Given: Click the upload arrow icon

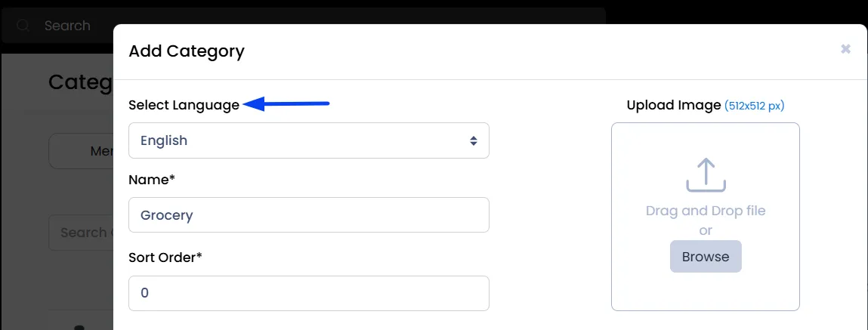Looking at the screenshot, I should 706,175.
